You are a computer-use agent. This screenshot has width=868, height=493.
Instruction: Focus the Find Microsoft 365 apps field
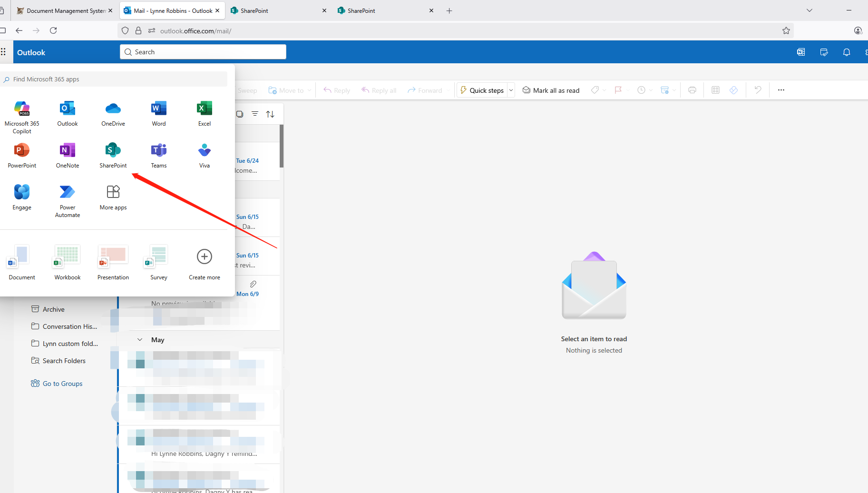114,79
